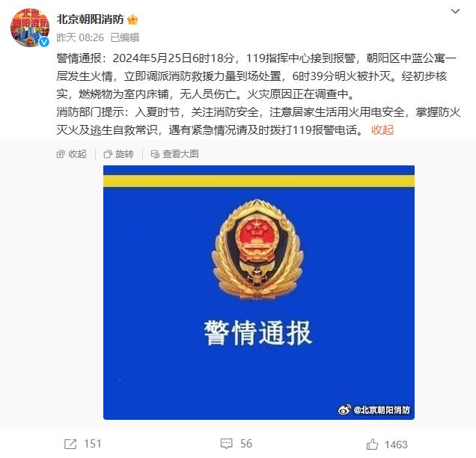Click the blue verified badge on avatar
476x458 pixels.
click(x=44, y=42)
